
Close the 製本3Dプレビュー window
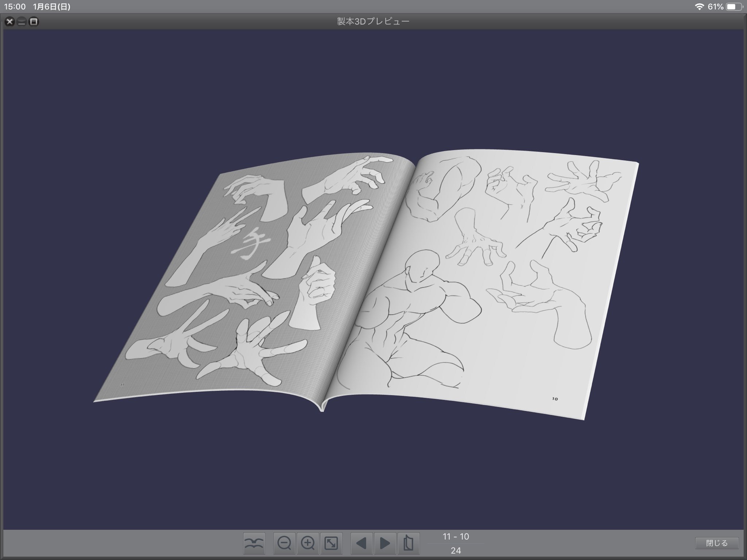point(9,22)
